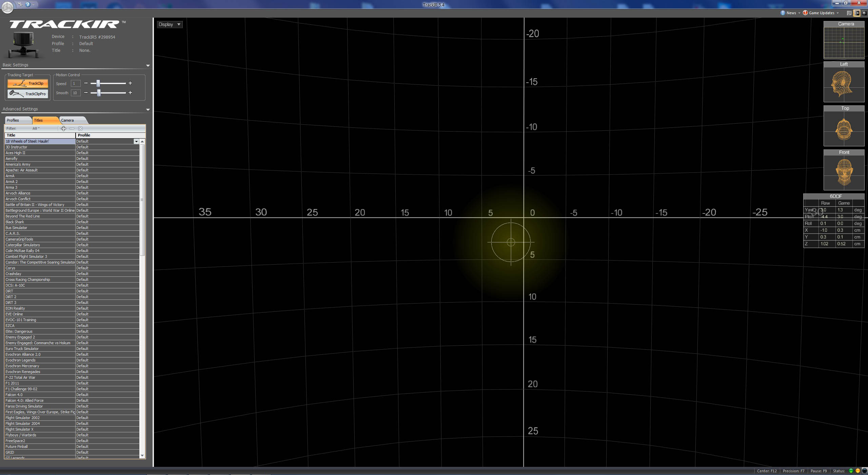Select the Flight Simulator X title row
The image size is (868, 475).
point(40,429)
